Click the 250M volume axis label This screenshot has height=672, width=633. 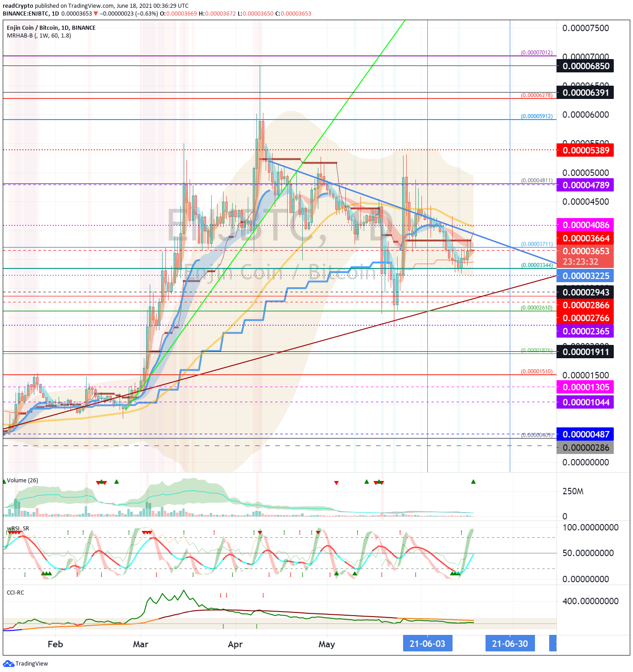(x=573, y=491)
